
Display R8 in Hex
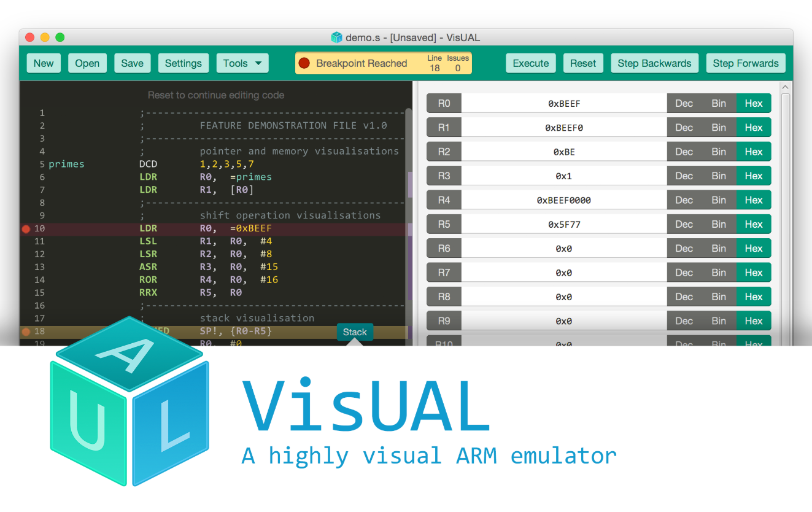click(x=754, y=297)
